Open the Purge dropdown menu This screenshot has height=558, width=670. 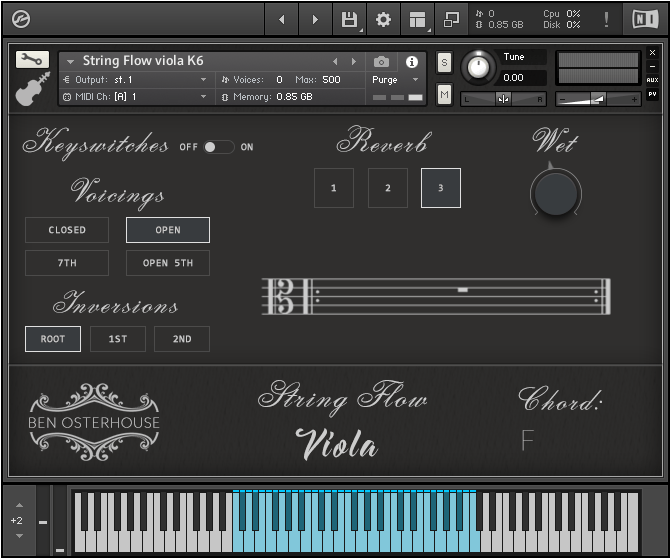click(x=395, y=80)
